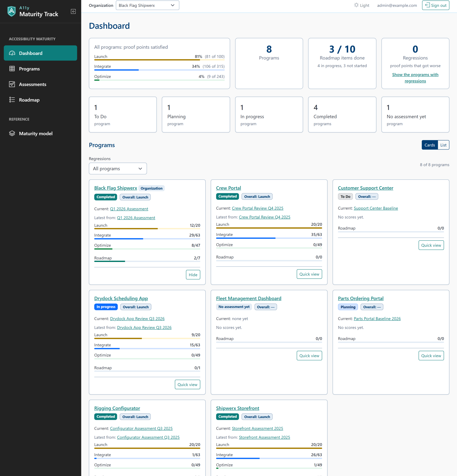The image size is (457, 476).
Task: Open Quick view for Parts Ordering Portal
Action: [431, 356]
